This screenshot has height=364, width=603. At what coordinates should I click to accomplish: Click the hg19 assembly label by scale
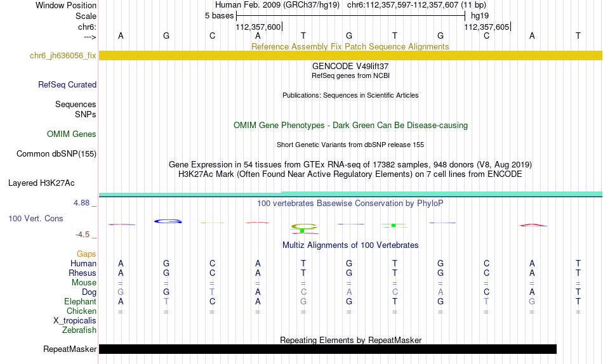pyautogui.click(x=480, y=16)
